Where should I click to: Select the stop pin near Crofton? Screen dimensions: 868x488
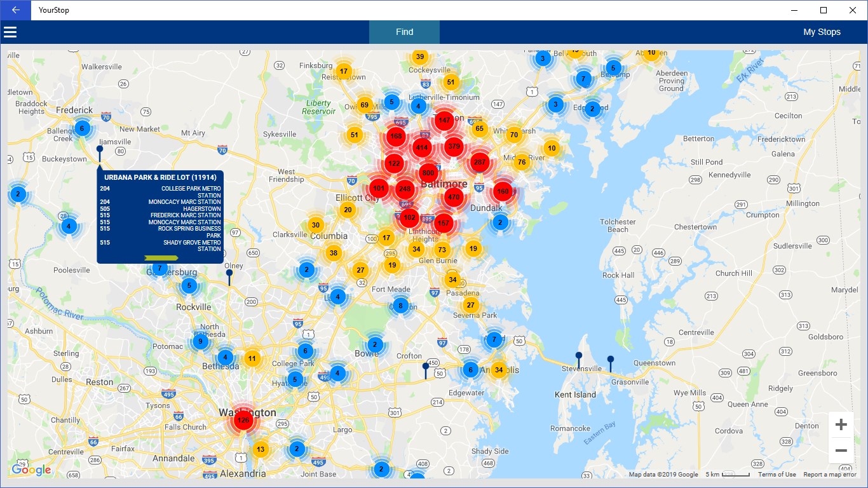coord(426,370)
